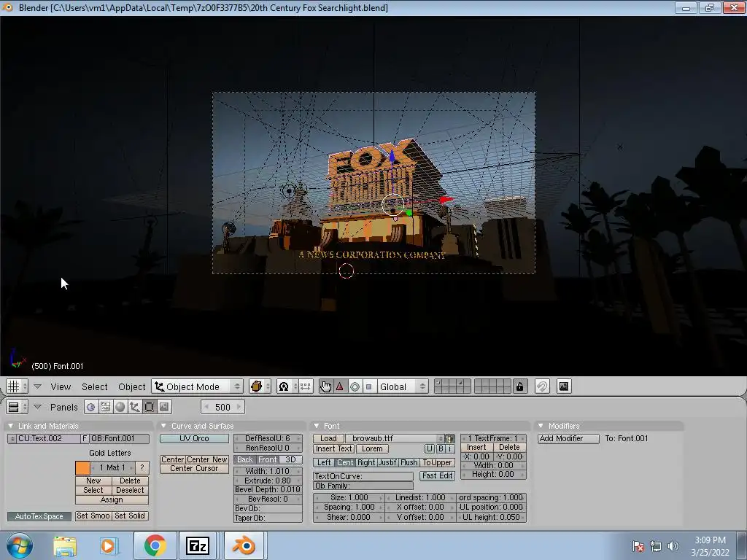
Task: Toggle the UV Orco button
Action: pyautogui.click(x=194, y=438)
